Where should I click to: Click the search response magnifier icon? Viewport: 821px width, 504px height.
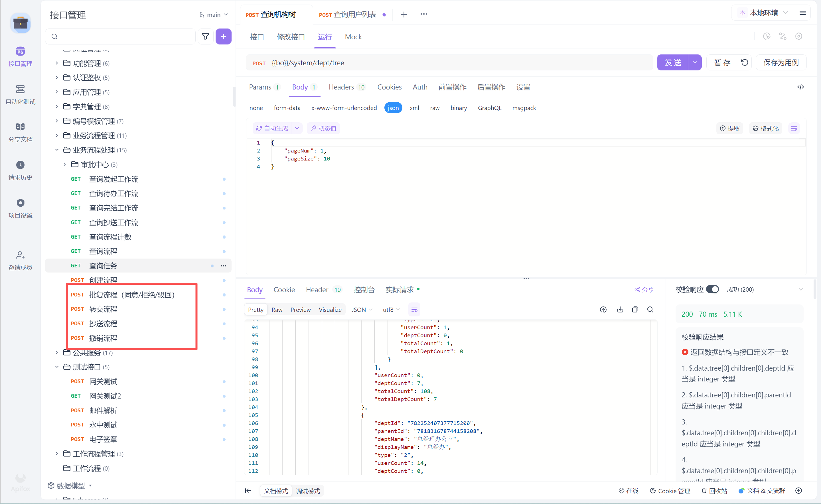(x=650, y=309)
